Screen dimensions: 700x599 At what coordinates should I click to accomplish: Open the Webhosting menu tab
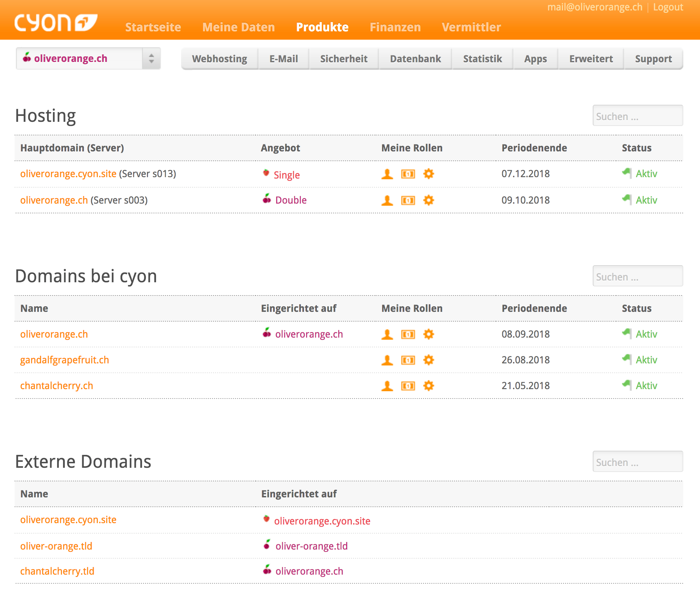pos(219,59)
